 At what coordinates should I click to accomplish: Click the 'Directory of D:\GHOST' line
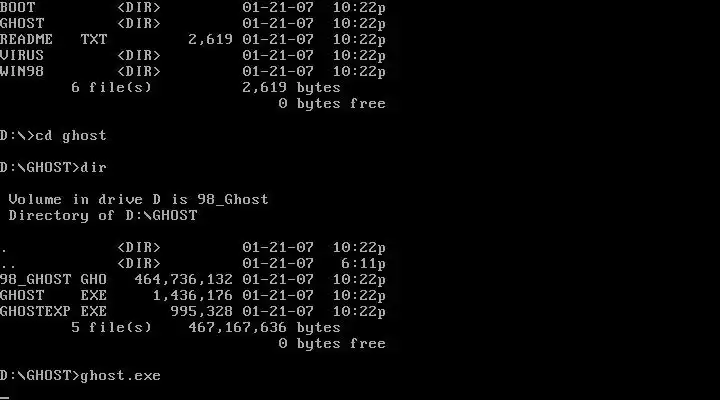coord(103,215)
